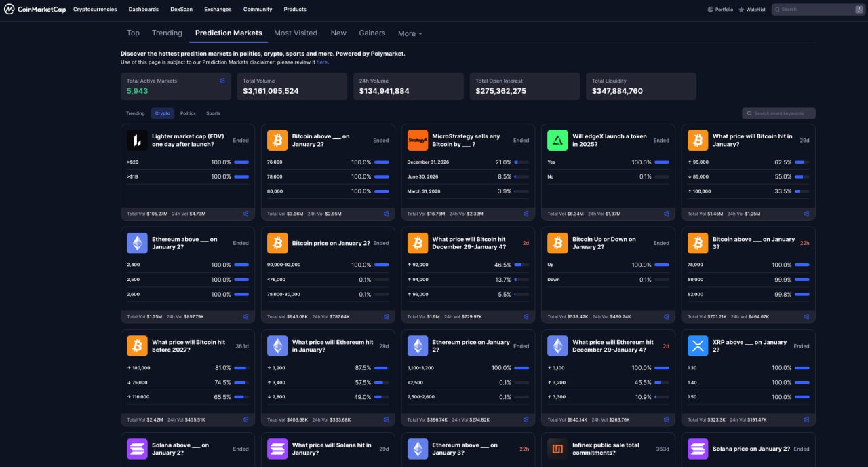Click share icon on Bitcoin Up or Down card
The height and width of the screenshot is (467, 868).
[x=667, y=316]
